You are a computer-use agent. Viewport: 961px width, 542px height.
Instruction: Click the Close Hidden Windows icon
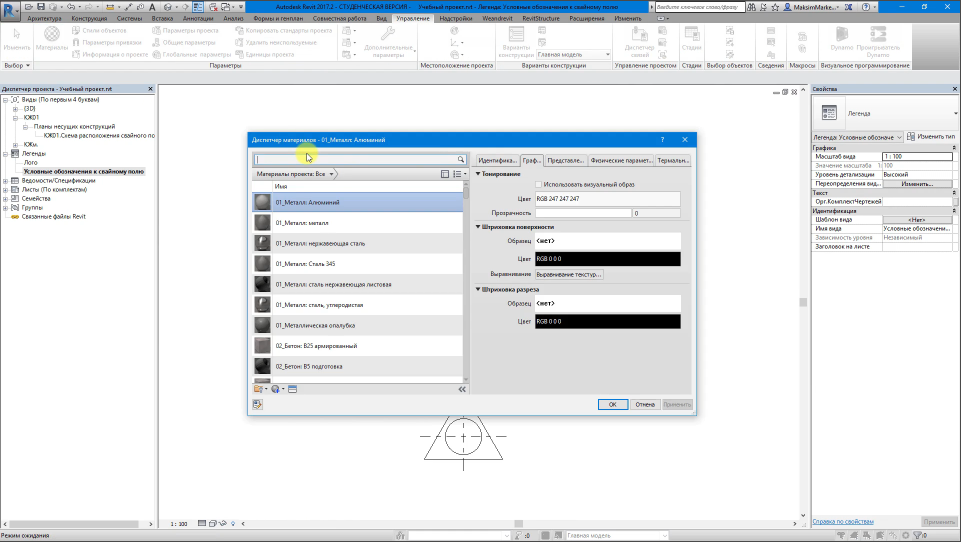pos(213,7)
